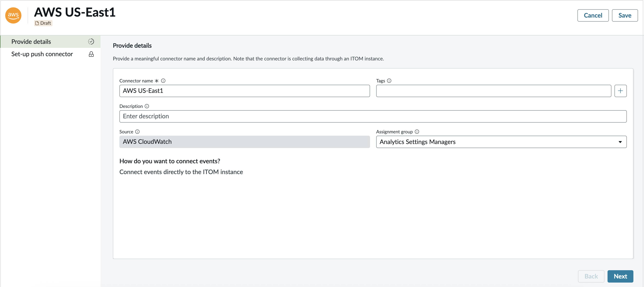Focus the Tags input field
Screen dimensions: 644x287
tap(494, 91)
